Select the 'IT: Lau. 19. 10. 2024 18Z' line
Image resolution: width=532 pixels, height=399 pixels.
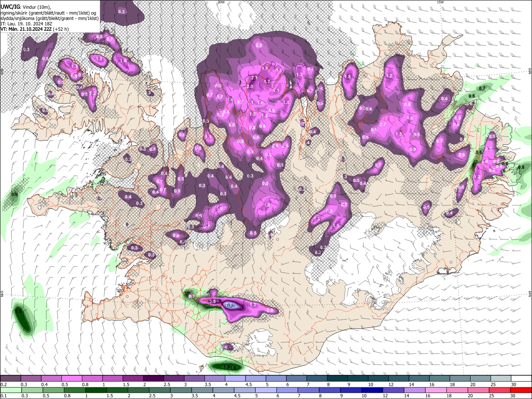tap(26, 24)
